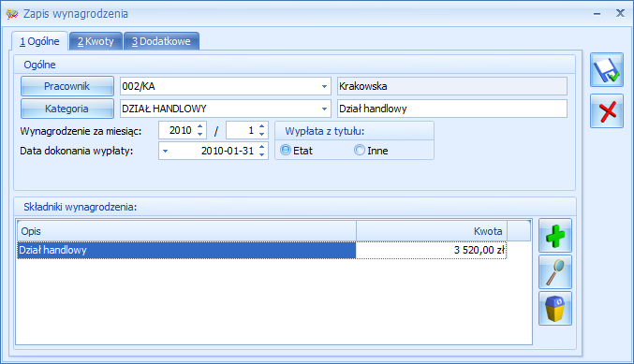
Task: Save the record with the floppy disk icon
Action: pyautogui.click(x=607, y=70)
